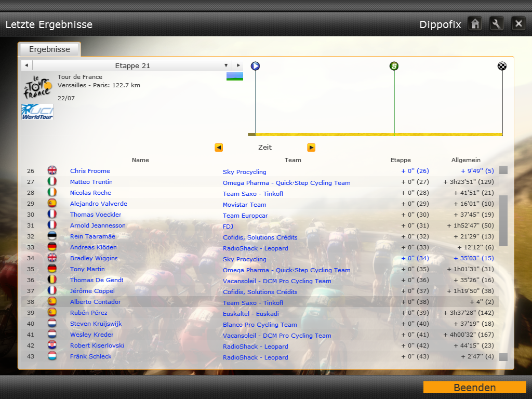Go to next stage with right arrow
This screenshot has width=532, height=399.
click(x=238, y=65)
